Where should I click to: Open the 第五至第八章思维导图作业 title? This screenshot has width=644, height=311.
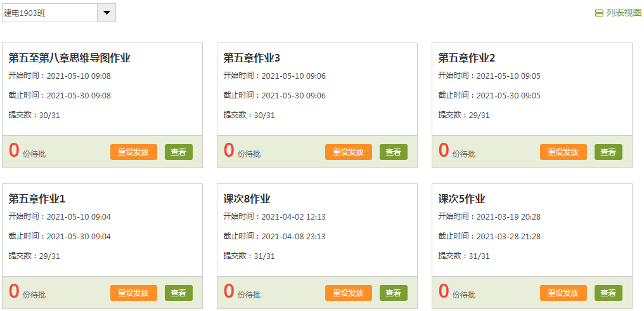point(69,58)
